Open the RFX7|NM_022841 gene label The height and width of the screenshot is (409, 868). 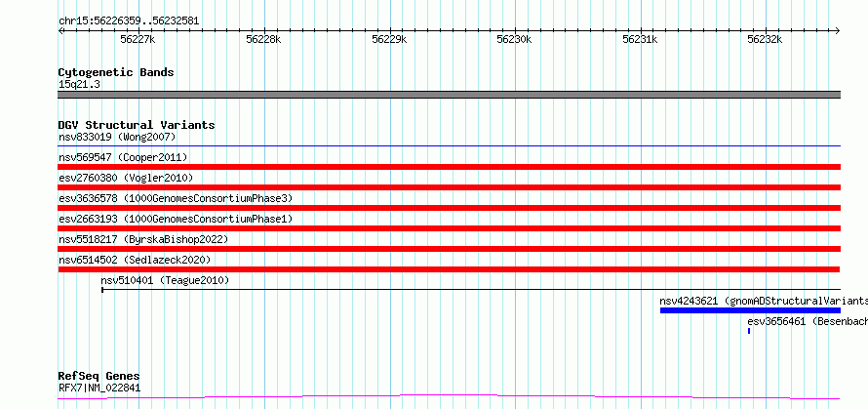tap(99, 388)
